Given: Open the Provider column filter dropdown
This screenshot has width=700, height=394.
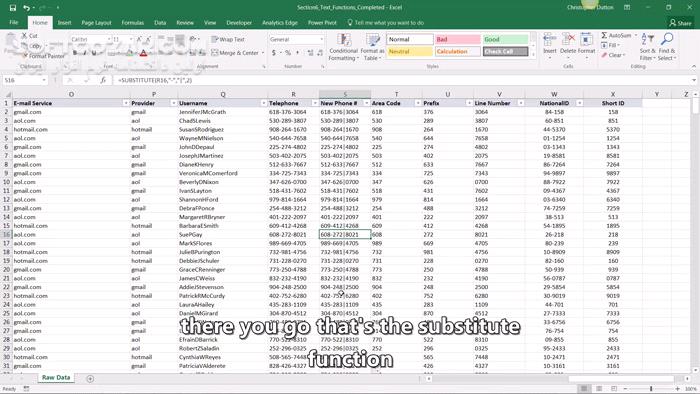Looking at the screenshot, I should point(173,103).
